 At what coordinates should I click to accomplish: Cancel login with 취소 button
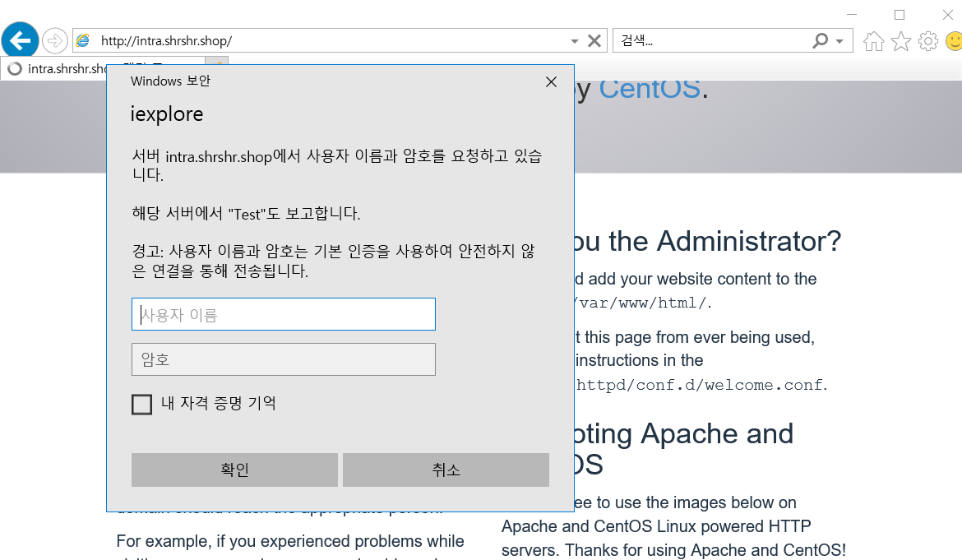coord(446,470)
